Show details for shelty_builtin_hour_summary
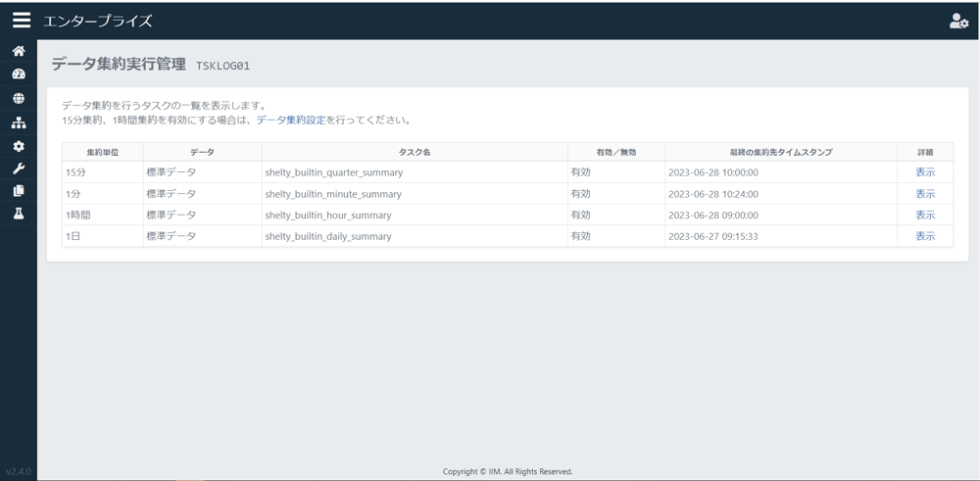Viewport: 980px width, 481px height. tap(925, 215)
